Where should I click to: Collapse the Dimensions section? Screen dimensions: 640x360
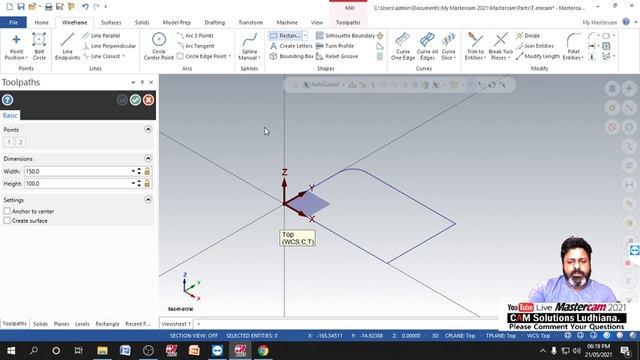point(148,158)
